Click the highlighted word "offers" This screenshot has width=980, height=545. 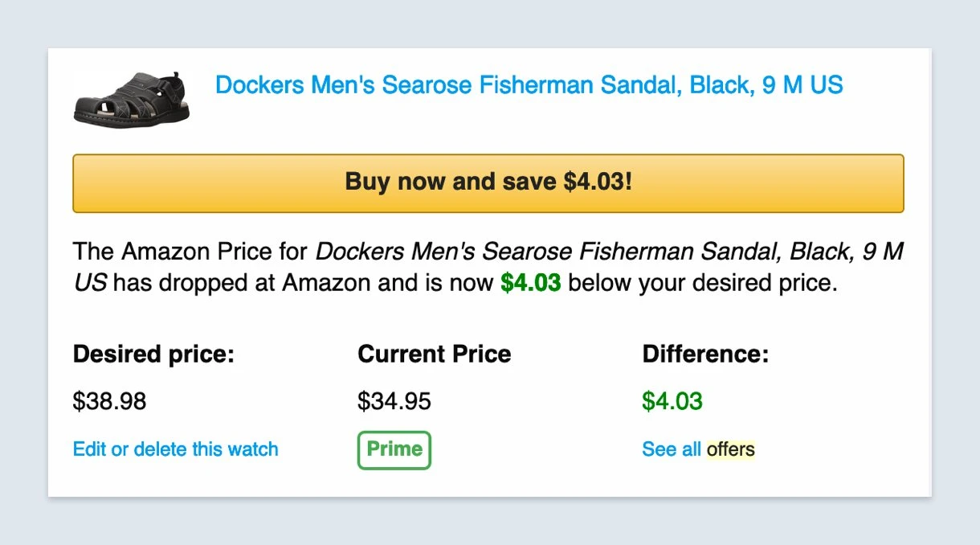click(731, 449)
